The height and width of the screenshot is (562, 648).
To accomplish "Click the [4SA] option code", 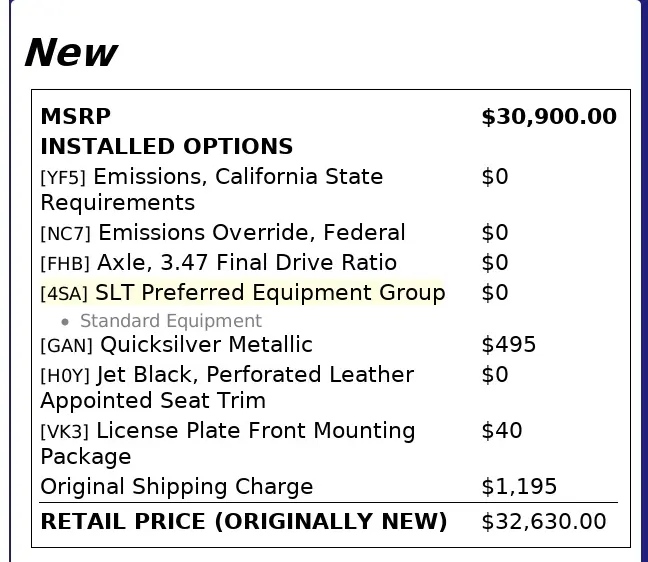I will (64, 294).
